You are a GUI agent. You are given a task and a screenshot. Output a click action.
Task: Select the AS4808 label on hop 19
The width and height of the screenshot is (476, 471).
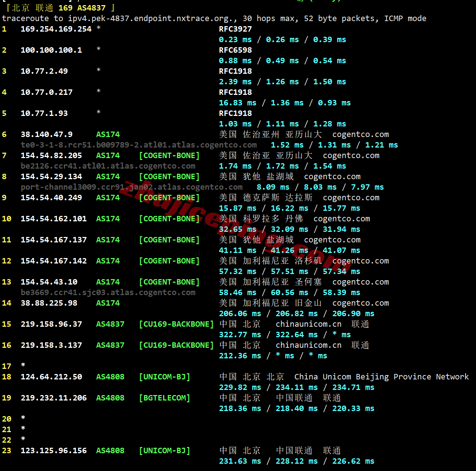pyautogui.click(x=110, y=398)
